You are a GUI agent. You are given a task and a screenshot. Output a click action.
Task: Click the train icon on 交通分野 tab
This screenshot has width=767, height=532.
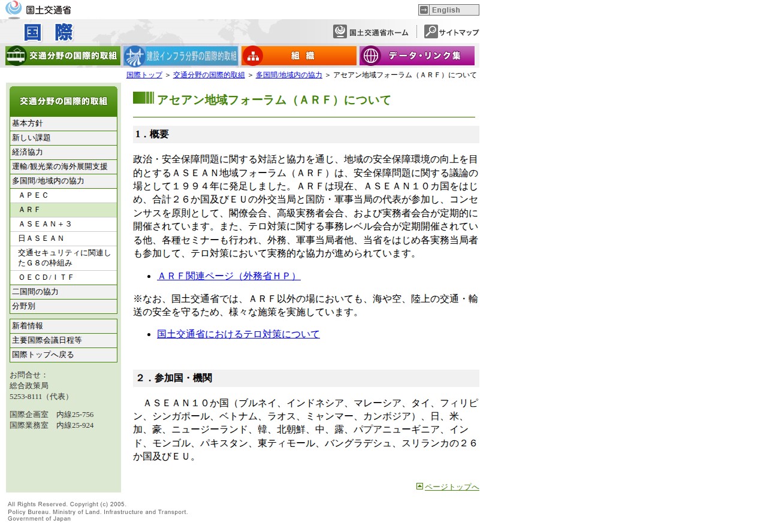click(x=17, y=56)
